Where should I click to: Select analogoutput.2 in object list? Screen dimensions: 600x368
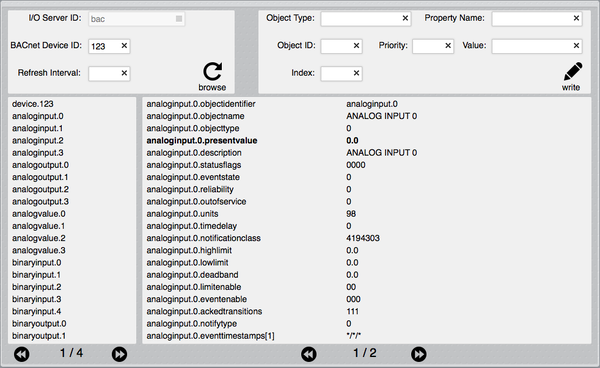tap(40, 189)
